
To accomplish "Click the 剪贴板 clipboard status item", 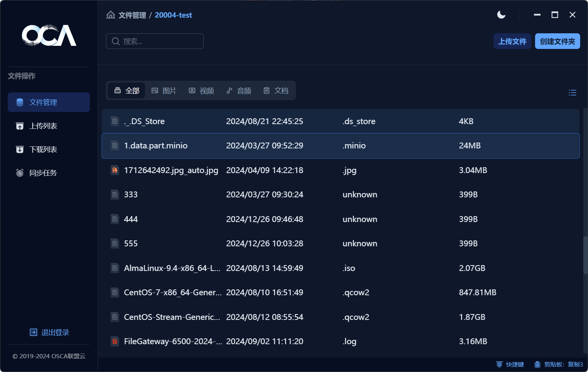I will click(559, 364).
